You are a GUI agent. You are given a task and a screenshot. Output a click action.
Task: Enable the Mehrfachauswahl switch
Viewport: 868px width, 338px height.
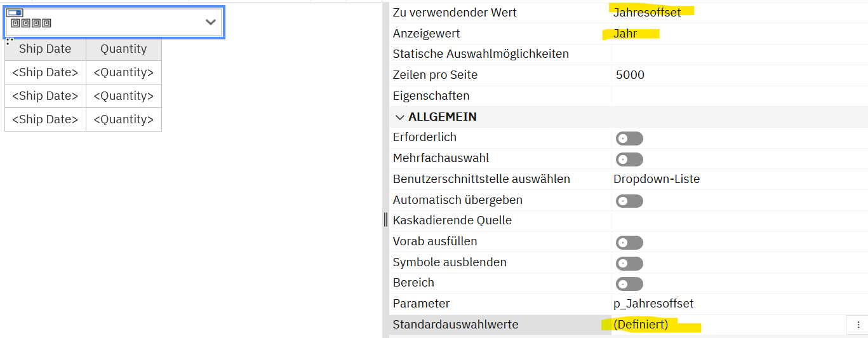(629, 159)
